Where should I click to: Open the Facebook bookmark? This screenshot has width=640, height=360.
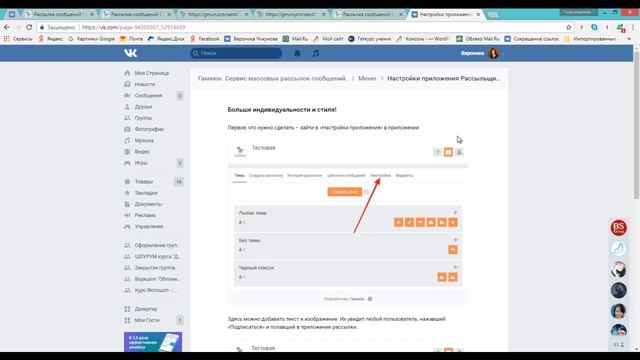point(205,39)
